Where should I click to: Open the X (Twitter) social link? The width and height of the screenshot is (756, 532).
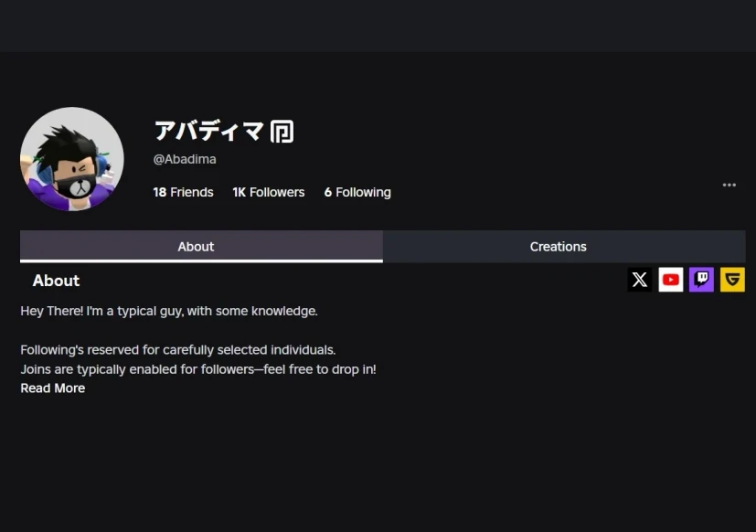(x=640, y=280)
